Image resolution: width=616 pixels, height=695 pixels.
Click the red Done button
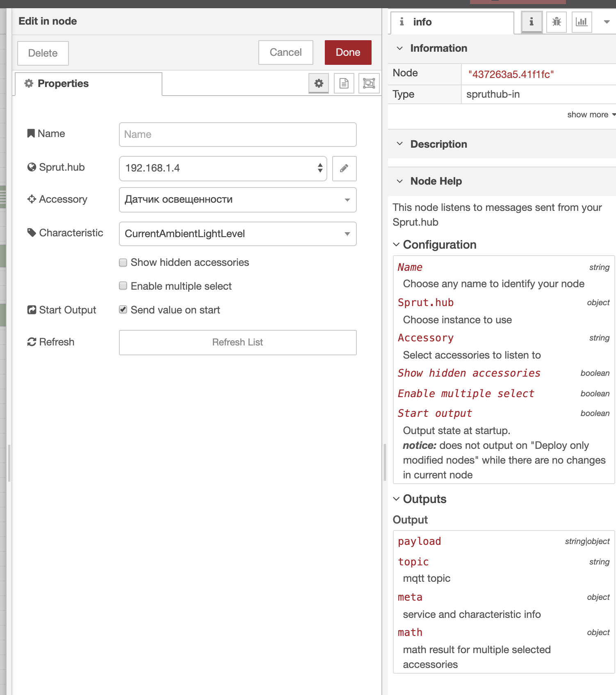coord(348,53)
